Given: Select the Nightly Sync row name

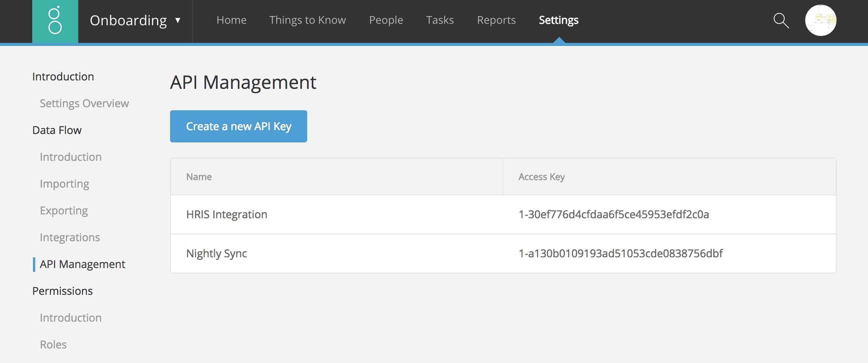Looking at the screenshot, I should pyautogui.click(x=216, y=253).
